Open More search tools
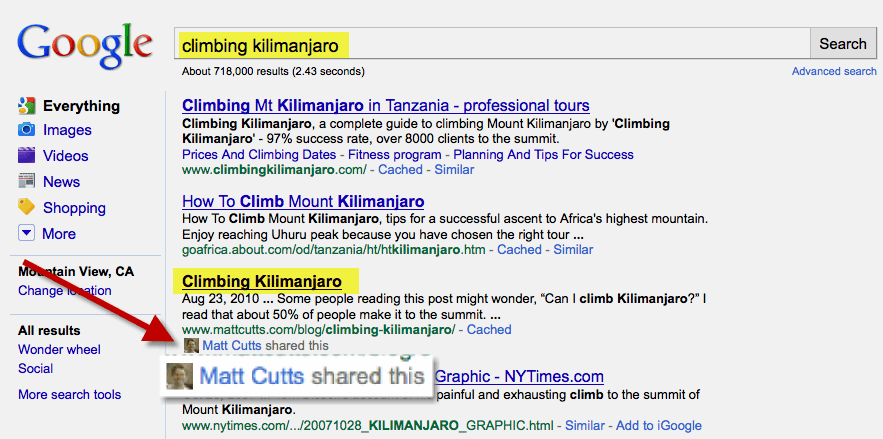Image resolution: width=883 pixels, height=439 pixels. (x=69, y=395)
